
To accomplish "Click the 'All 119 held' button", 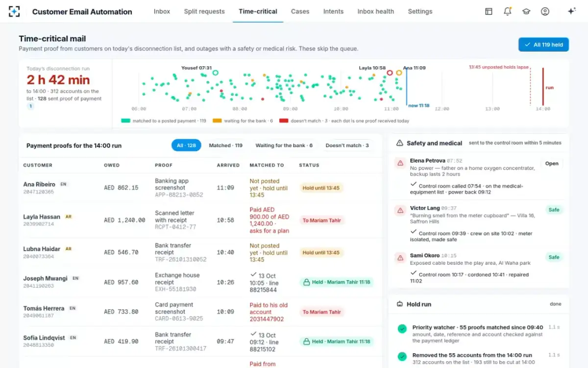I will [543, 45].
